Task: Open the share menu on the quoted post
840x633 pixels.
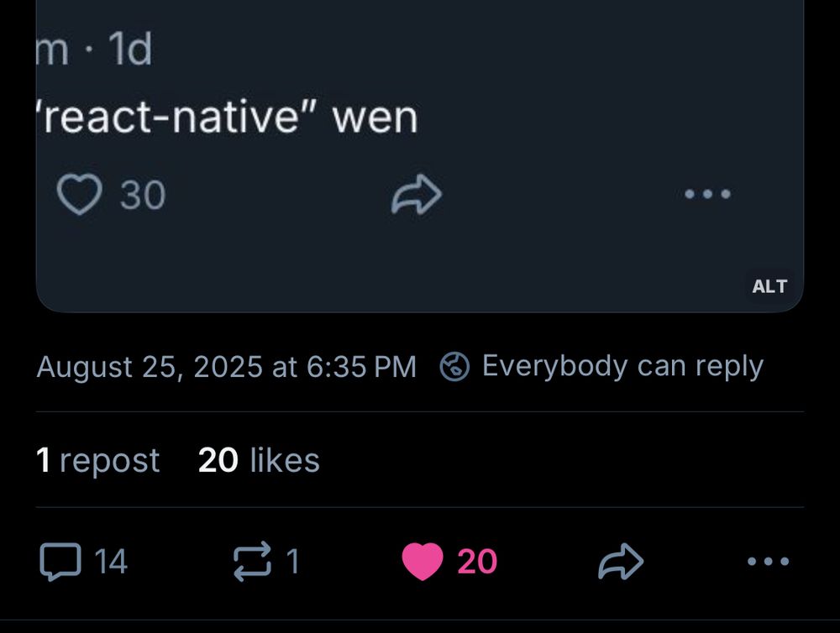Action: click(417, 193)
